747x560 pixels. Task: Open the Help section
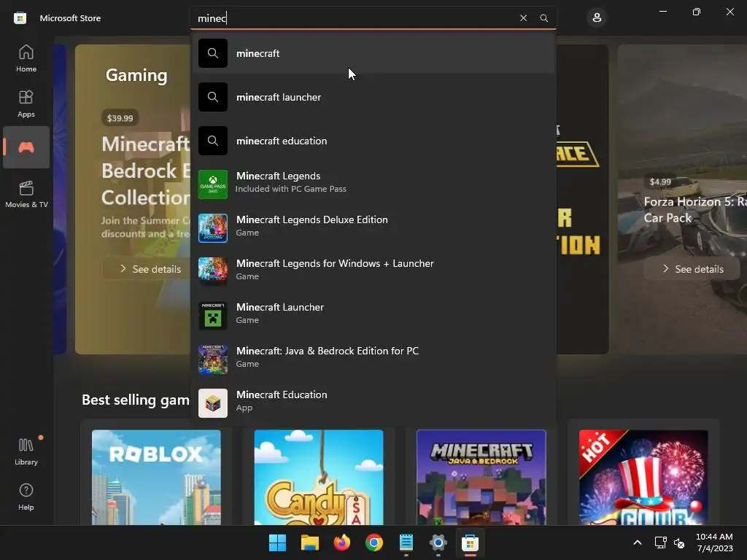coord(26,497)
